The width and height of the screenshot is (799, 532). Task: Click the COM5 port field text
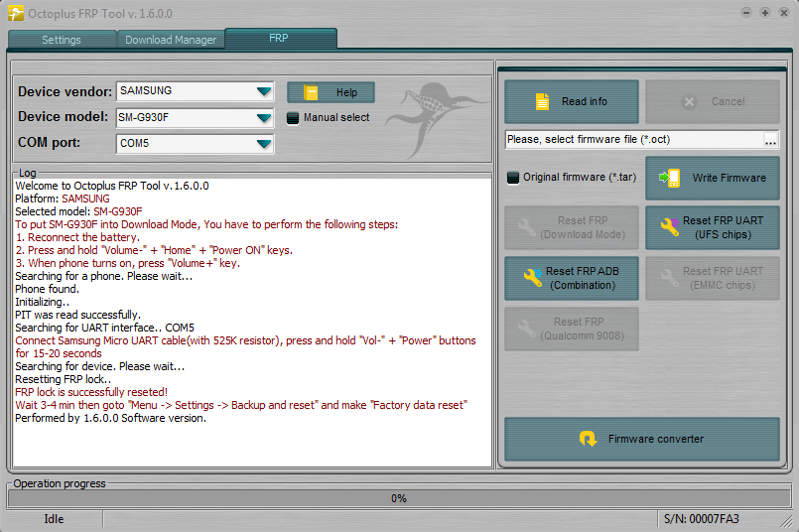(135, 143)
